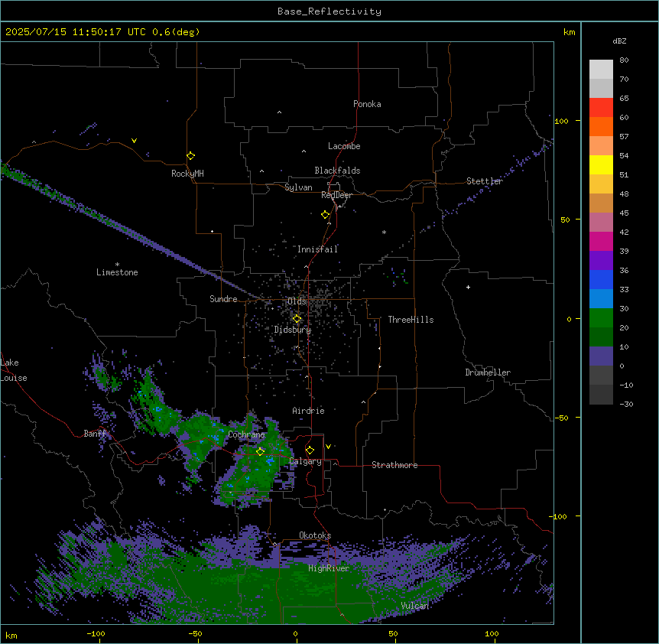This screenshot has height=644, width=659.
Task: Click the Sylvan label
Action: 298,187
